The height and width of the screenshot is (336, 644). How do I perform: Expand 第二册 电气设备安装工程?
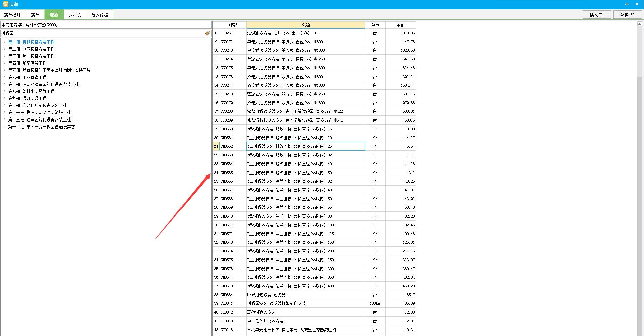point(4,49)
